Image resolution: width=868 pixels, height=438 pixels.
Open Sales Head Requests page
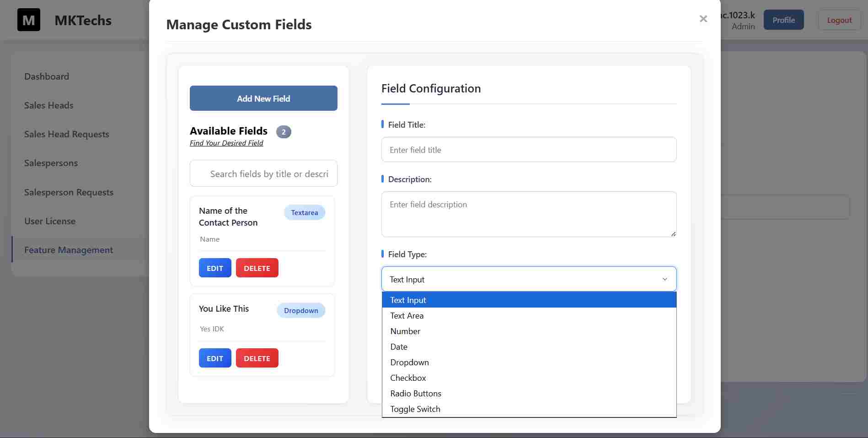[67, 134]
